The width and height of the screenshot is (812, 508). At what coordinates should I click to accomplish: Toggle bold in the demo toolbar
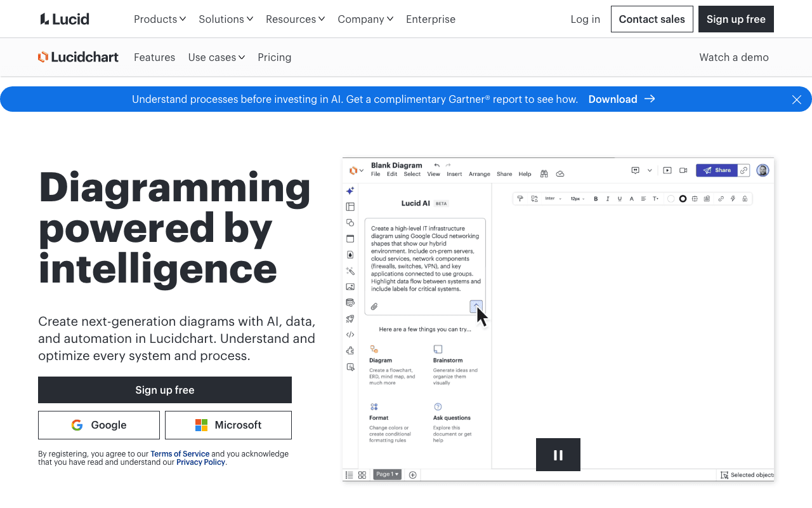[x=596, y=199]
